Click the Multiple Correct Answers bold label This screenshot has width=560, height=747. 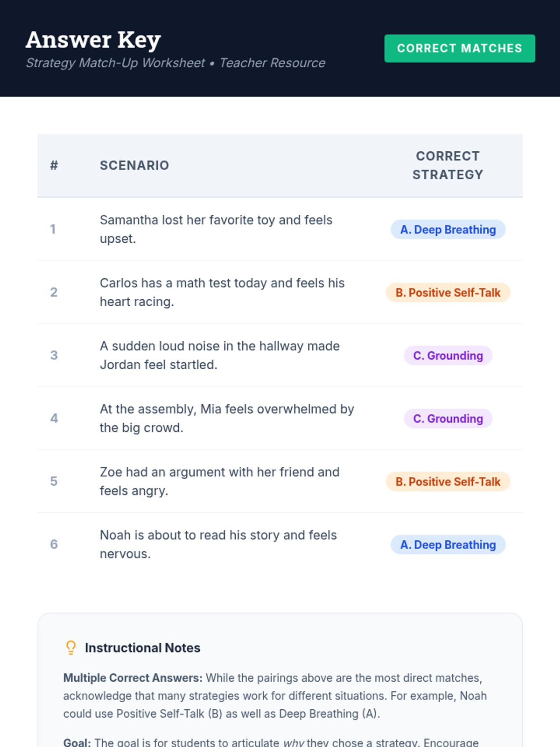pos(133,678)
